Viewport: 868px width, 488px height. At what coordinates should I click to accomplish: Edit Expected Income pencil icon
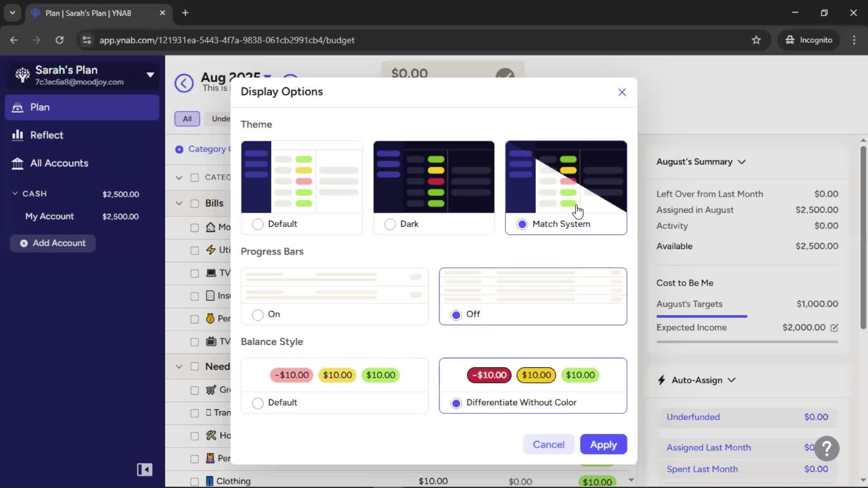coord(834,328)
